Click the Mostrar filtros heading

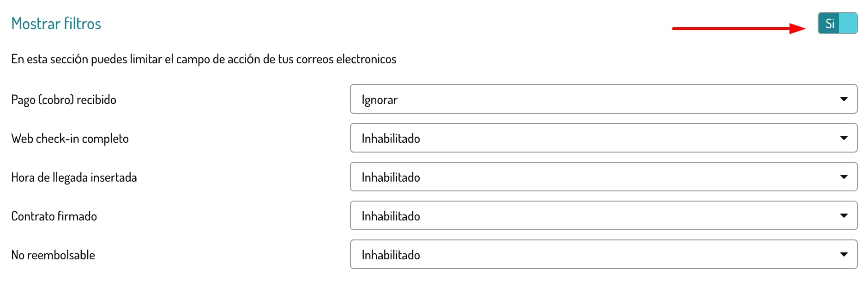[56, 24]
